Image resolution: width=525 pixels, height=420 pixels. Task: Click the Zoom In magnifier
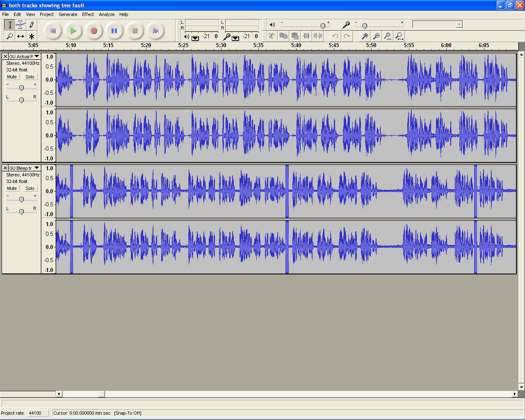coord(365,36)
